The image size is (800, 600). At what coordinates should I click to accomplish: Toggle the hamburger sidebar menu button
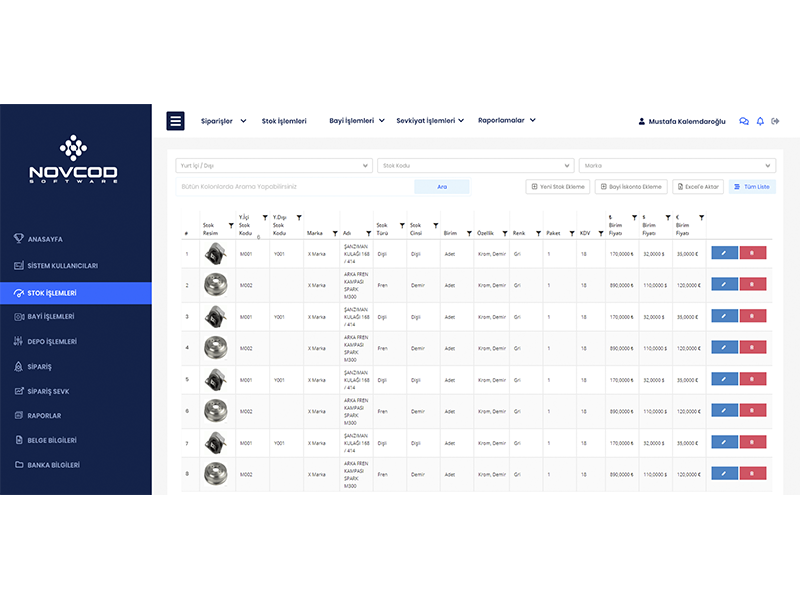[x=175, y=121]
